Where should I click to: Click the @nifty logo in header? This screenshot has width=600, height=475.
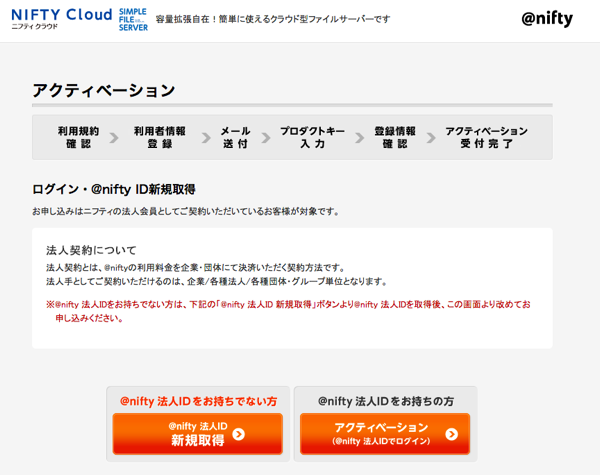[547, 19]
